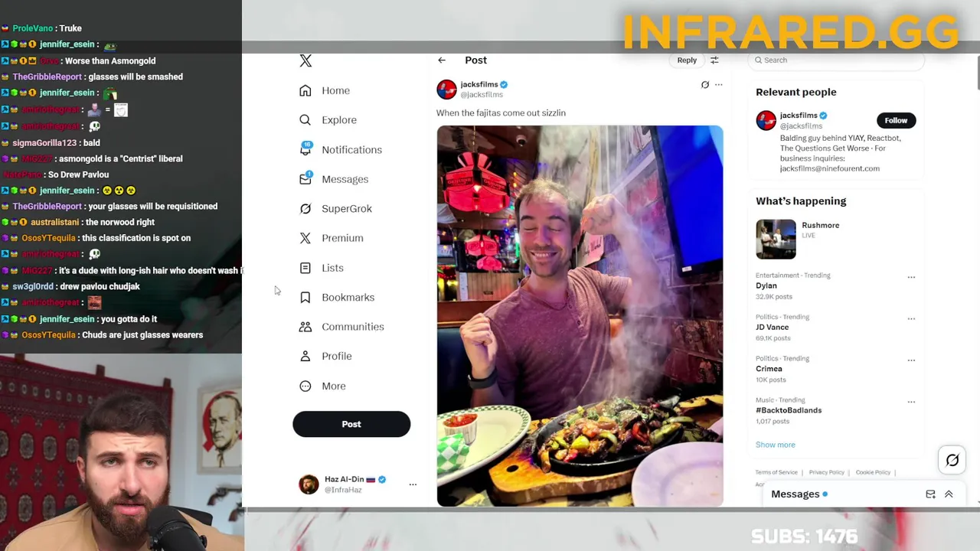Click the floating Grok button
Screen dimensions: 980x551
pyautogui.click(x=952, y=460)
